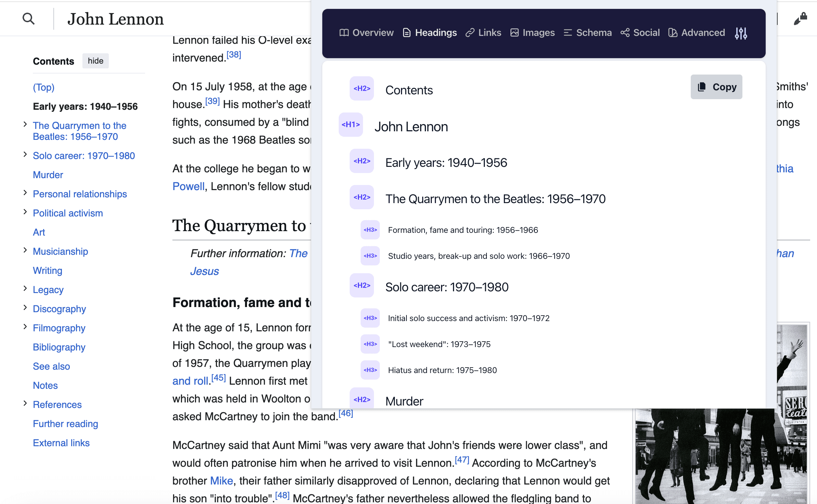Screen dimensions: 817x504
Task: Open the Jesus further information link
Action: [205, 271]
